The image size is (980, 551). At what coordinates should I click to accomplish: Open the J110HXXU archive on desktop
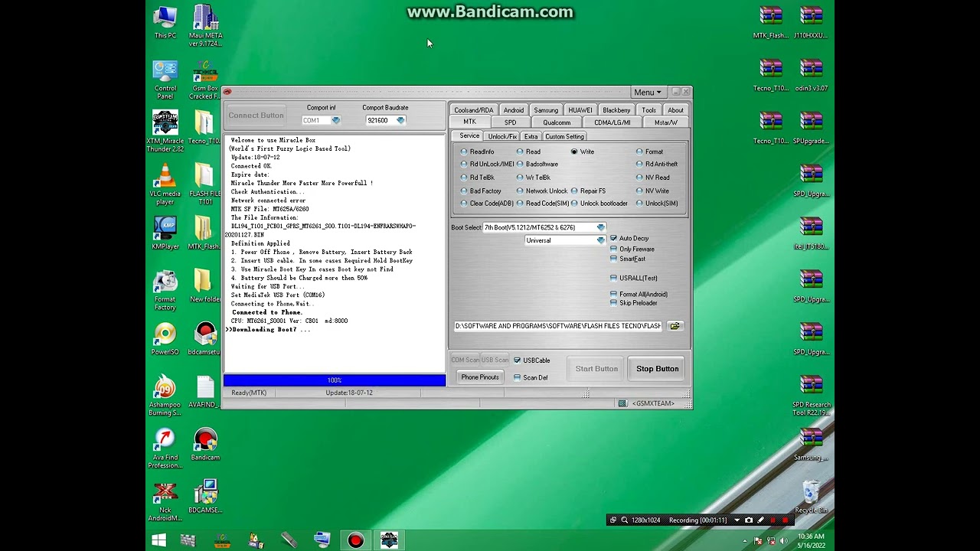(811, 22)
